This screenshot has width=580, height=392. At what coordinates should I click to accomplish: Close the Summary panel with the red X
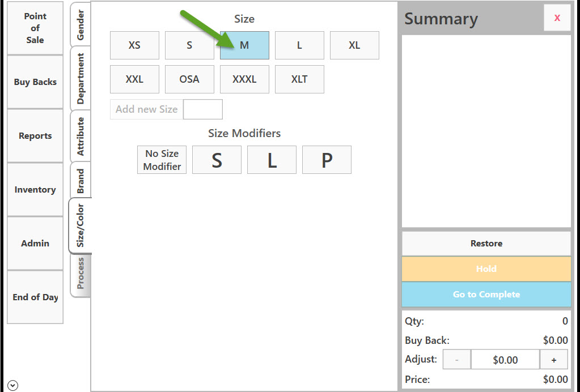[x=557, y=18]
